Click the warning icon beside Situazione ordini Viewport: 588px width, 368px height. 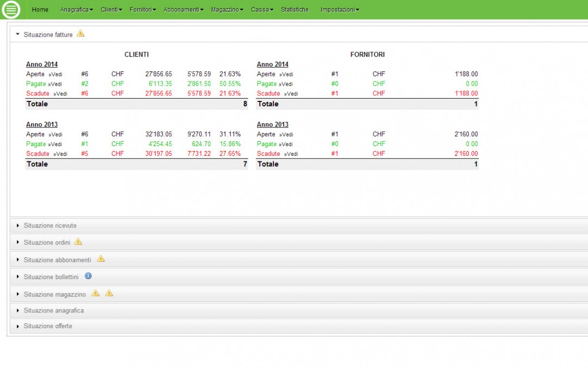(78, 241)
